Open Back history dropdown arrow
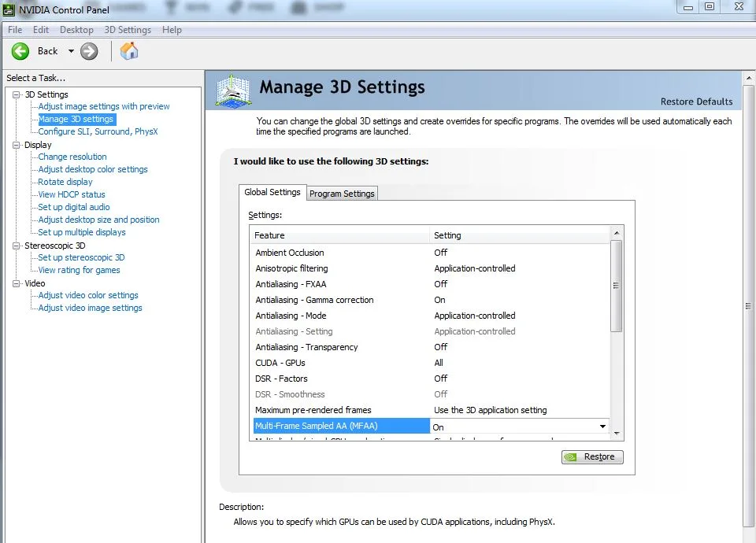Screen dimensions: 756x543 pyautogui.click(x=71, y=51)
